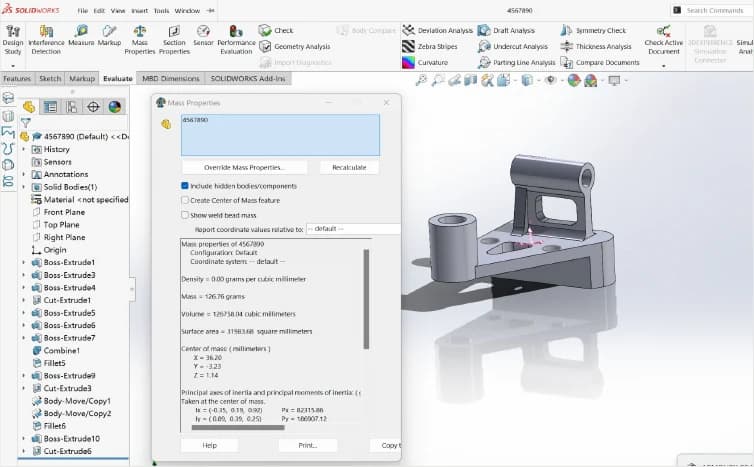Select the Measure tool

[x=81, y=36]
